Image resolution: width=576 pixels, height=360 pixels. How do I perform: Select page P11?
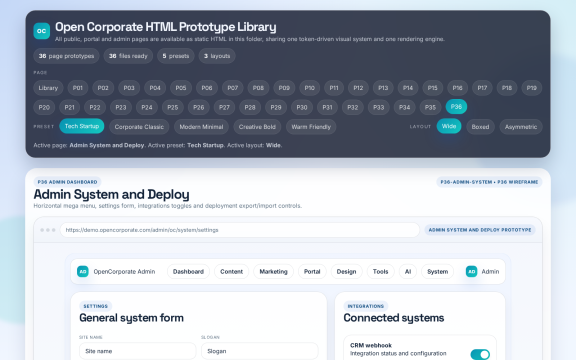(x=334, y=88)
